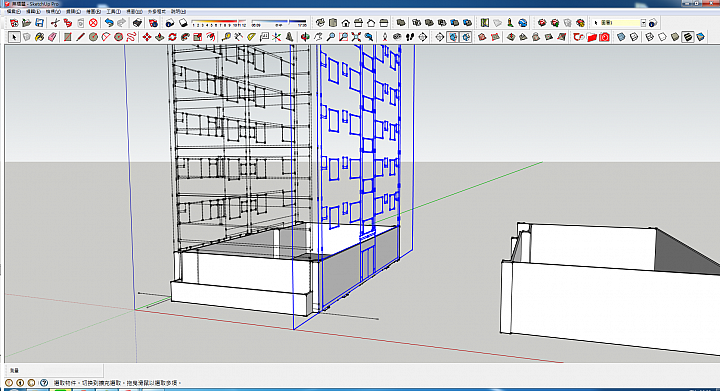This screenshot has width=720, height=391.
Task: Click the Save floppy disk icon
Action: 39,22
